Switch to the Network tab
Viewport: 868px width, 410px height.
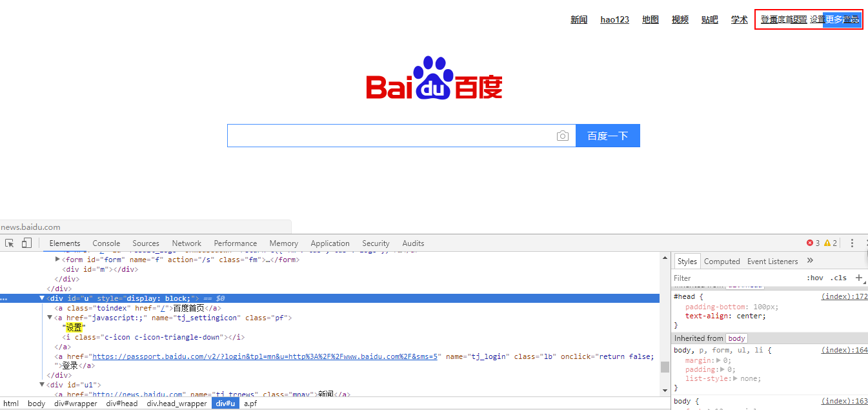click(187, 243)
